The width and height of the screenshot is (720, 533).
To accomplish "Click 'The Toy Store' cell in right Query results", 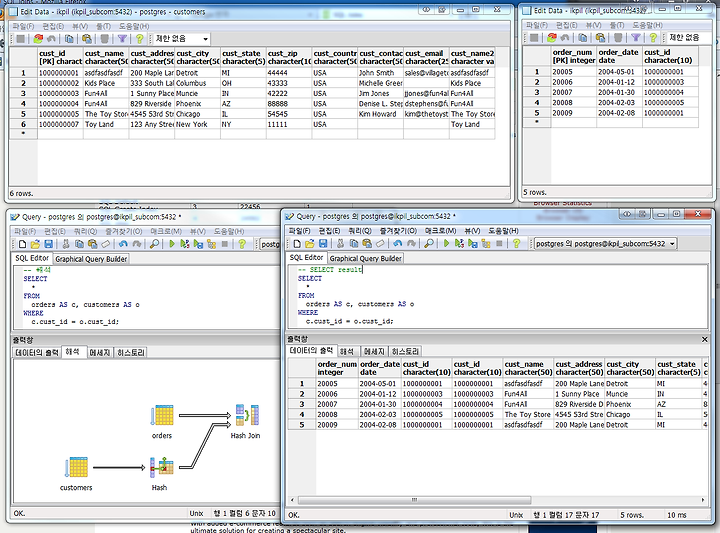I will (529, 415).
